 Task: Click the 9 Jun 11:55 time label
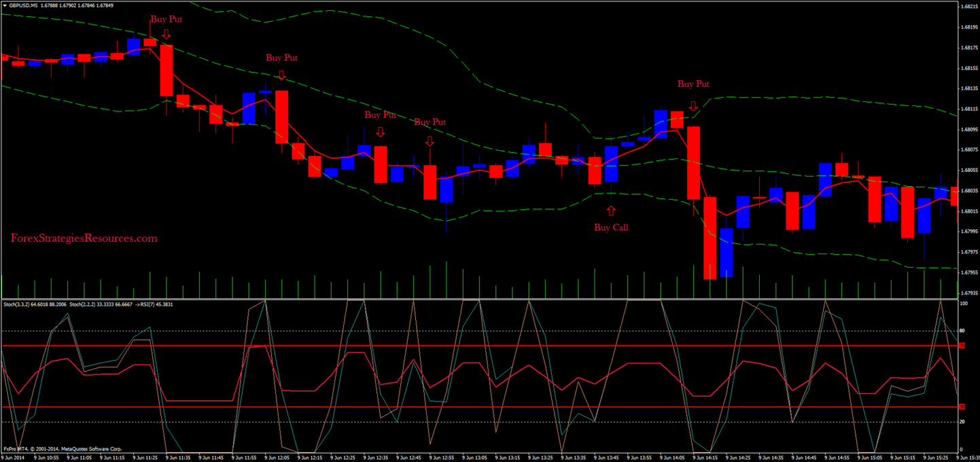point(243,458)
